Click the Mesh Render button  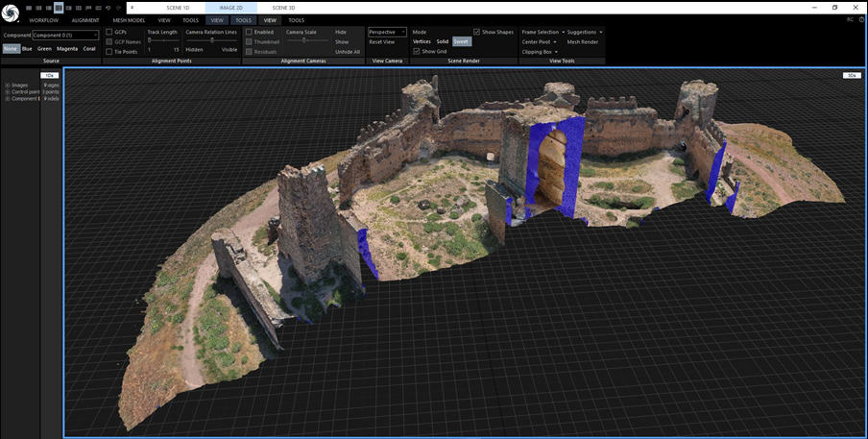click(583, 42)
